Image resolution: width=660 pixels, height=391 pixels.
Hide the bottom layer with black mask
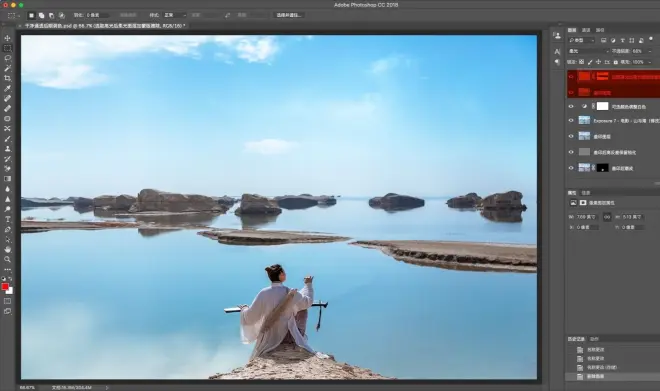pos(571,168)
